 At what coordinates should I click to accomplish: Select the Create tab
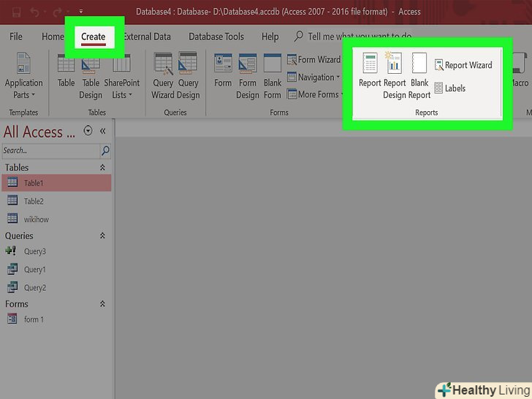[x=94, y=37]
